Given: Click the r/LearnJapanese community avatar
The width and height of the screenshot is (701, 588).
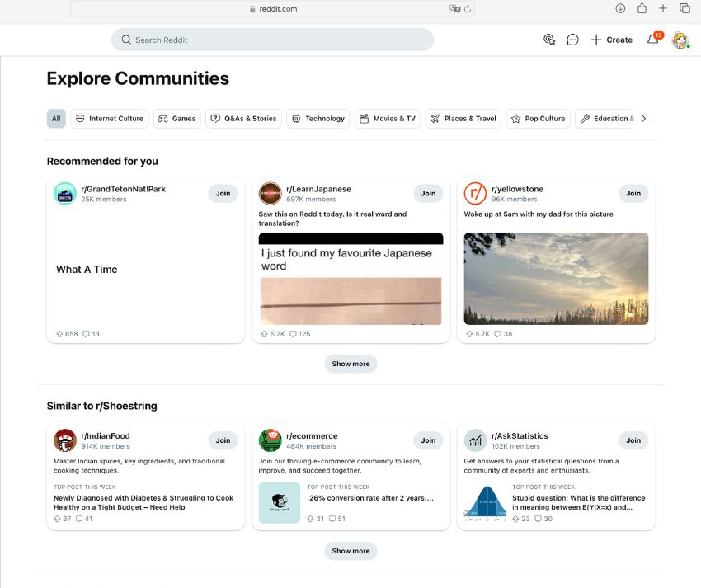Looking at the screenshot, I should [270, 194].
